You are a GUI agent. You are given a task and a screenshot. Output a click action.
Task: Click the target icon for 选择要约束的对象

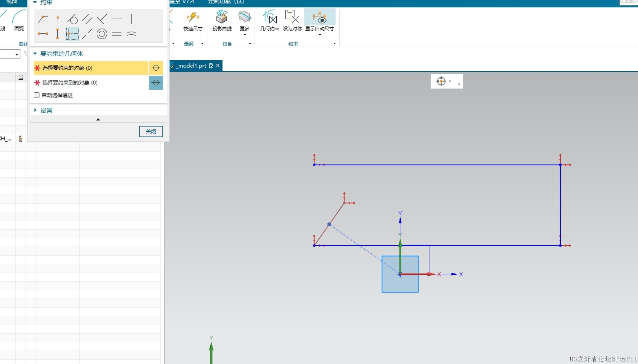click(156, 68)
